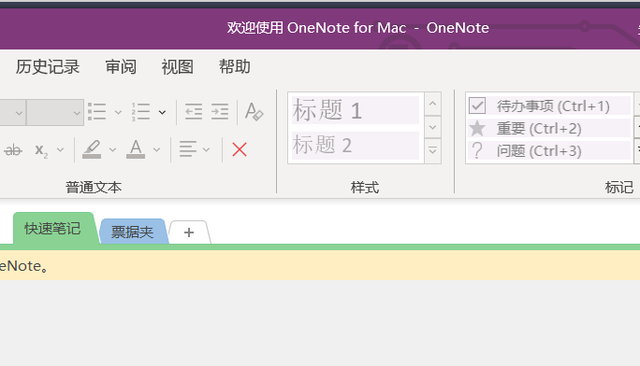Screen dimensions: 640x366
Task: Open the font name dropdown arrow
Action: click(19, 112)
